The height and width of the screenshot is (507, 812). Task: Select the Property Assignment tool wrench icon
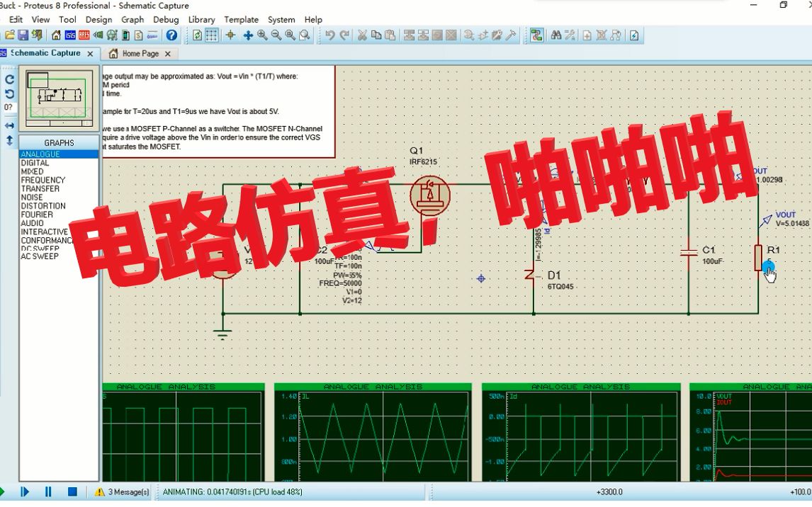[571, 35]
